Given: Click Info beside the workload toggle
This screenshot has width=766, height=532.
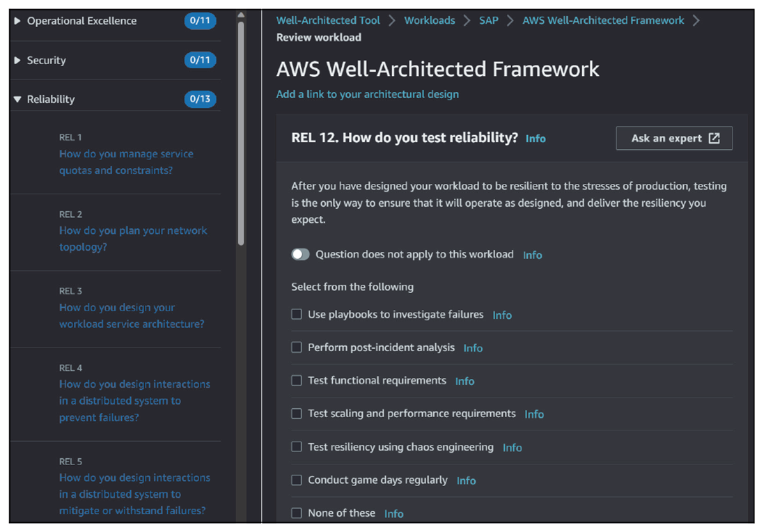Looking at the screenshot, I should point(532,255).
